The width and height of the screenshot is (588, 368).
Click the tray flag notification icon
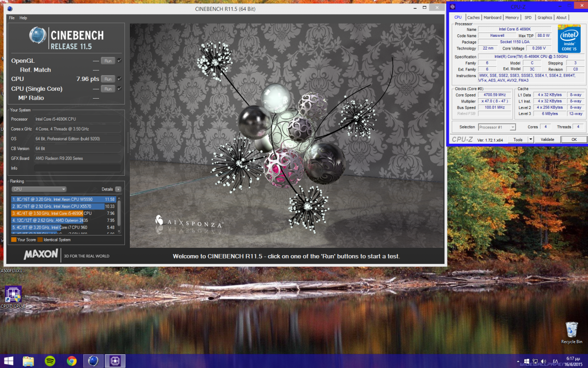point(526,361)
